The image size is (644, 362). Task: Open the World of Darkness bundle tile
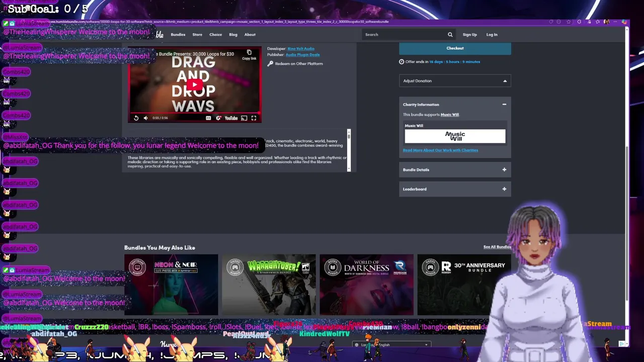point(366,285)
